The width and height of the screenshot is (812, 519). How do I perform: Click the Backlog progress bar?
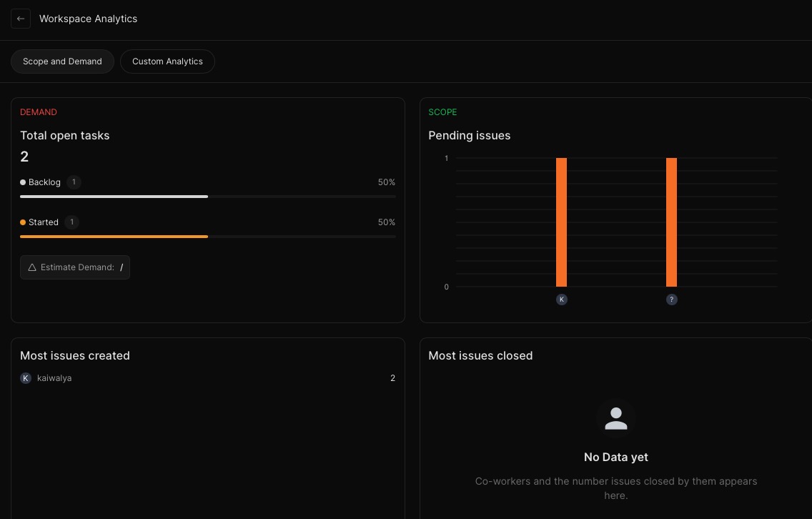pos(114,196)
